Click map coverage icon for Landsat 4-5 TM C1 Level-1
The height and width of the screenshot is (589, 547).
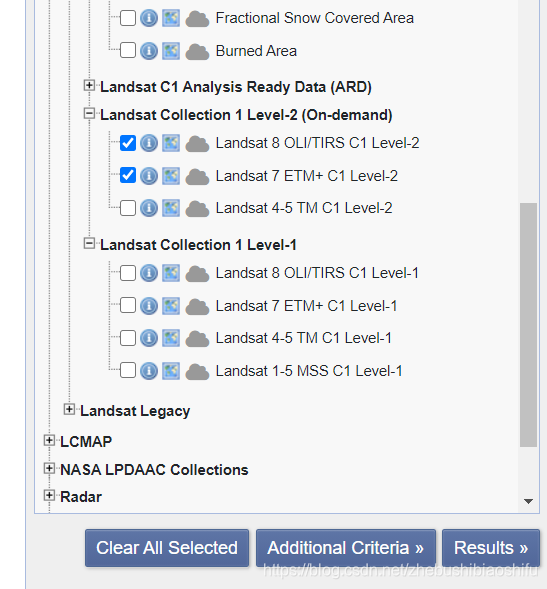pyautogui.click(x=171, y=338)
